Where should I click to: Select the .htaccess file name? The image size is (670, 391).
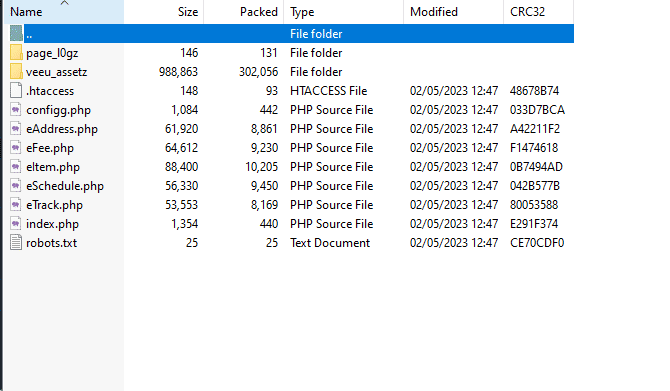[x=50, y=91]
